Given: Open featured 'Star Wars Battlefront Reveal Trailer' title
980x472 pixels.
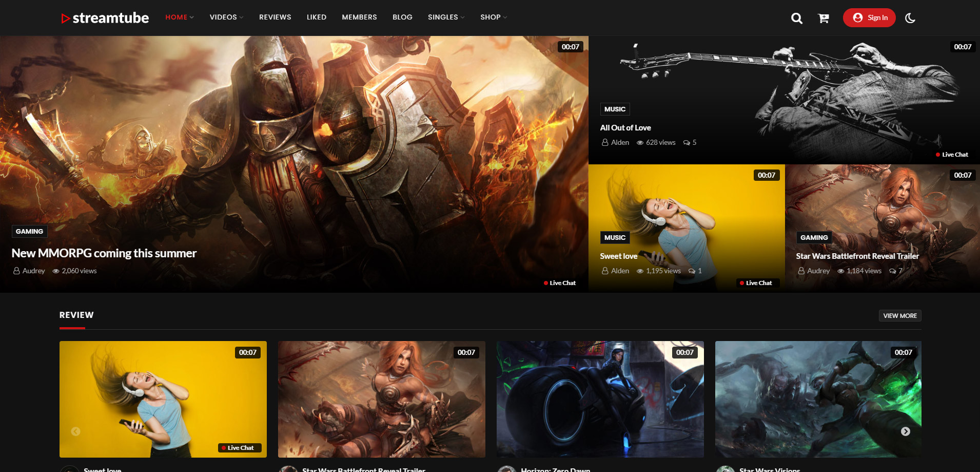Looking at the screenshot, I should pyautogui.click(x=857, y=256).
